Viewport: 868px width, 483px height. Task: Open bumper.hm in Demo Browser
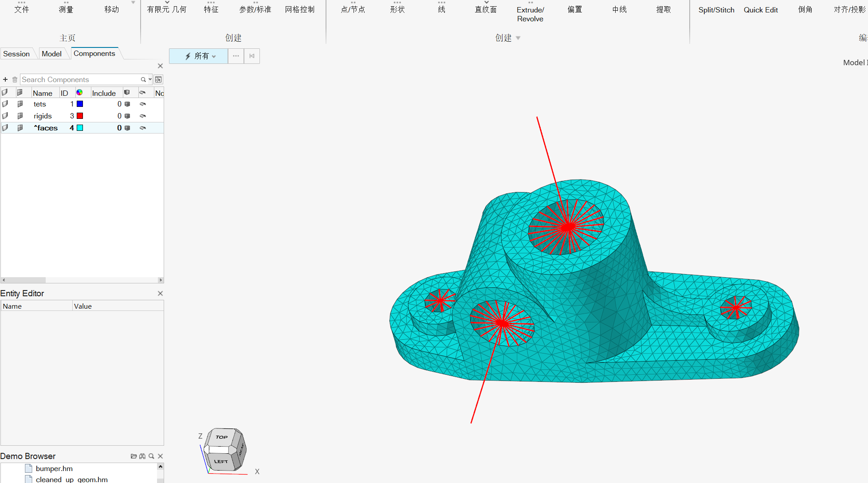coord(54,468)
